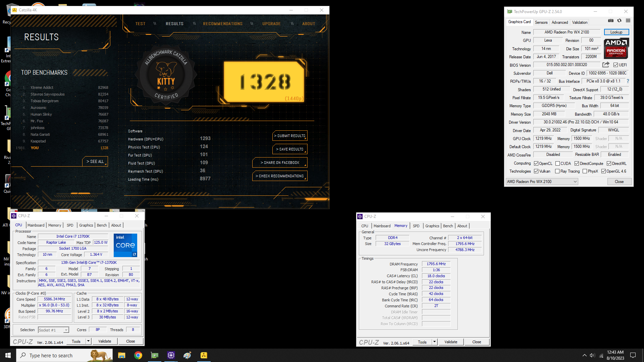Click the left CPU-Z title bar icon
644x362 pixels.
click(x=14, y=216)
